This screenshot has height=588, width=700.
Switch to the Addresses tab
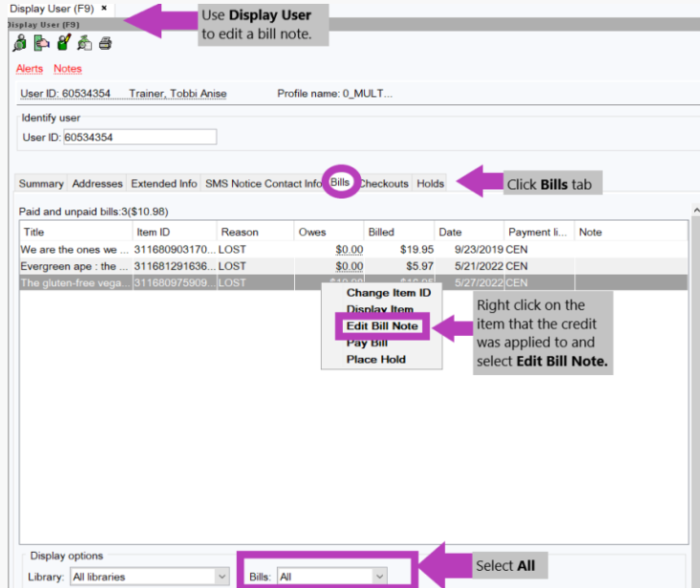click(x=97, y=183)
